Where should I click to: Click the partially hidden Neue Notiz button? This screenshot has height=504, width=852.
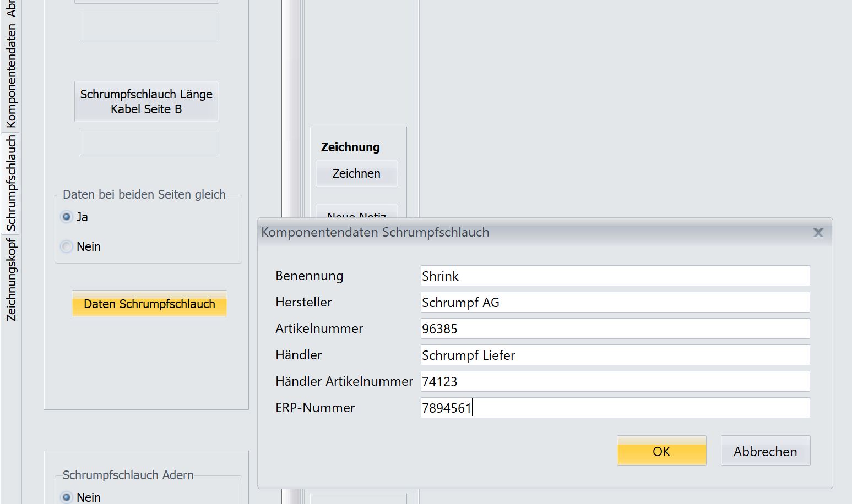click(356, 213)
